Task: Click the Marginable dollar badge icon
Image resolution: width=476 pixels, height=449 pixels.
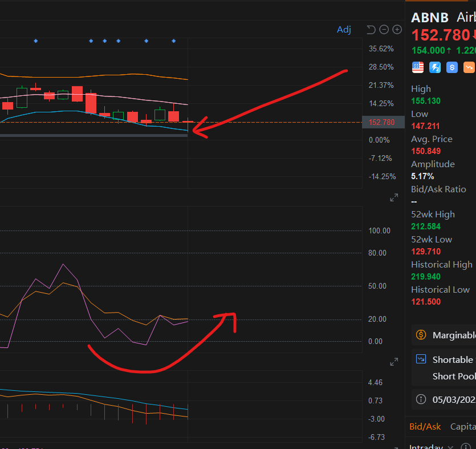Action: pos(421,335)
